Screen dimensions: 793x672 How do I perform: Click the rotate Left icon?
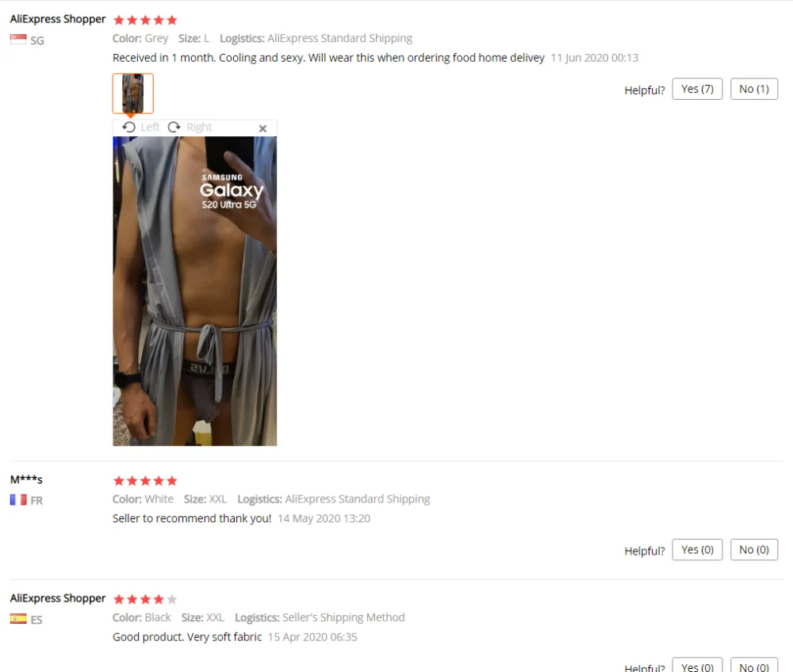coord(129,128)
